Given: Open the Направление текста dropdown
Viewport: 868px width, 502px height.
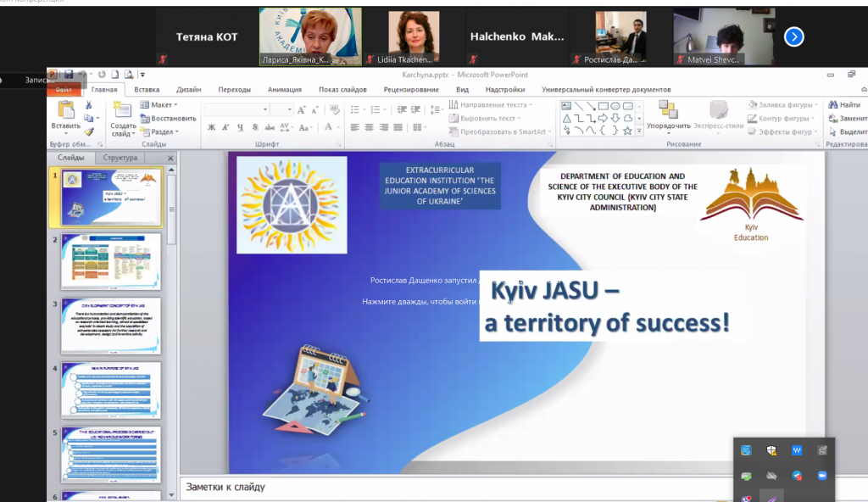Looking at the screenshot, I should click(x=491, y=104).
